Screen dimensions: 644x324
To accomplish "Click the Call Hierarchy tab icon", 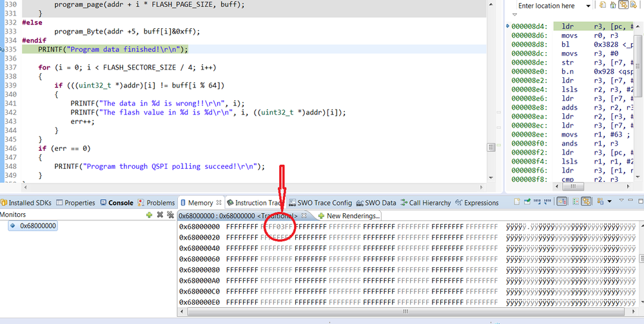I will pyautogui.click(x=404, y=202).
